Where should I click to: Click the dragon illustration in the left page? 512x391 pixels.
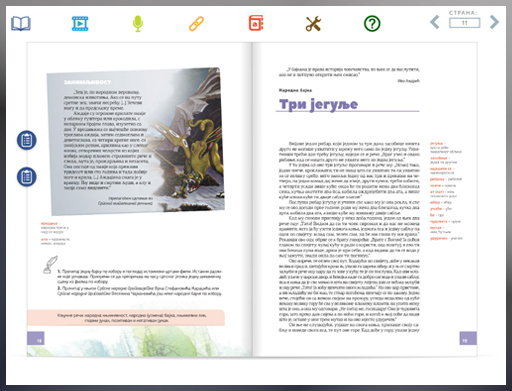coord(191,147)
